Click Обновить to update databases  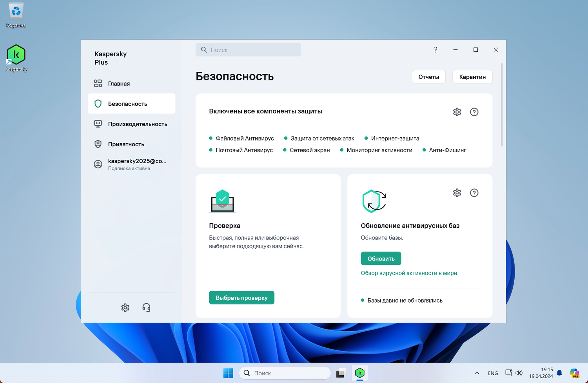(381, 259)
